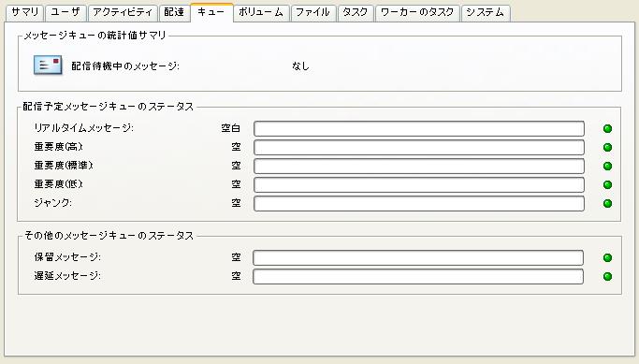Click green status light for ジャンク
Image resolution: width=639 pixels, height=364 pixels.
pyautogui.click(x=607, y=203)
